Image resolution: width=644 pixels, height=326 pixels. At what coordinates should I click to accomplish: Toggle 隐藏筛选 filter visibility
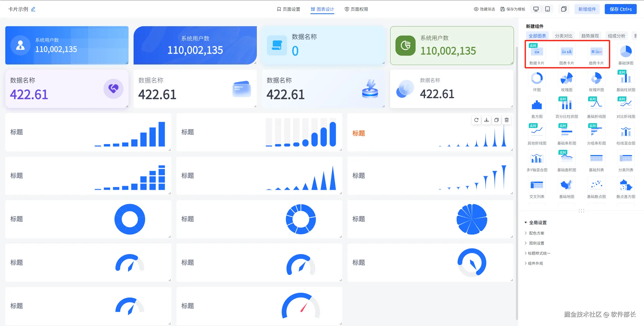point(484,9)
